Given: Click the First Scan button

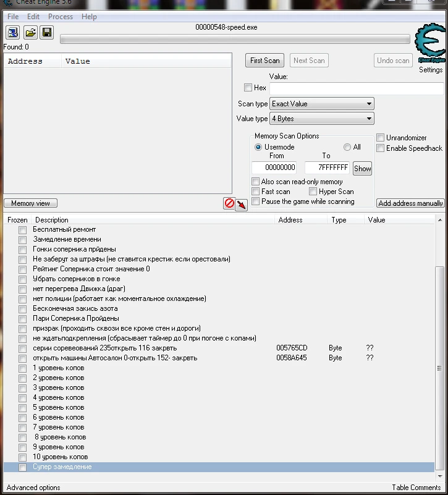Looking at the screenshot, I should click(264, 61).
